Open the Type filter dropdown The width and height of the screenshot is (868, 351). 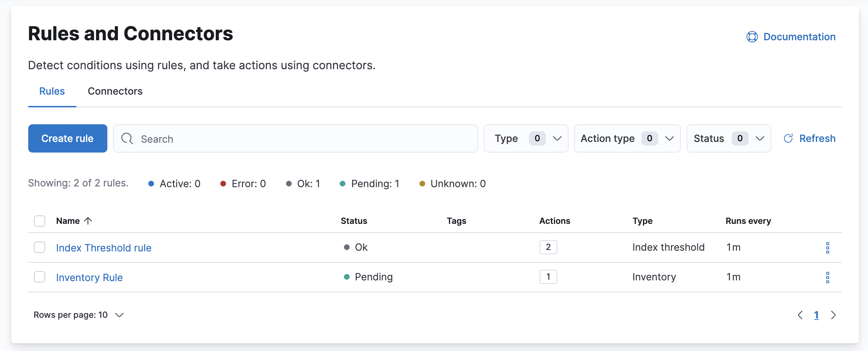click(x=526, y=138)
